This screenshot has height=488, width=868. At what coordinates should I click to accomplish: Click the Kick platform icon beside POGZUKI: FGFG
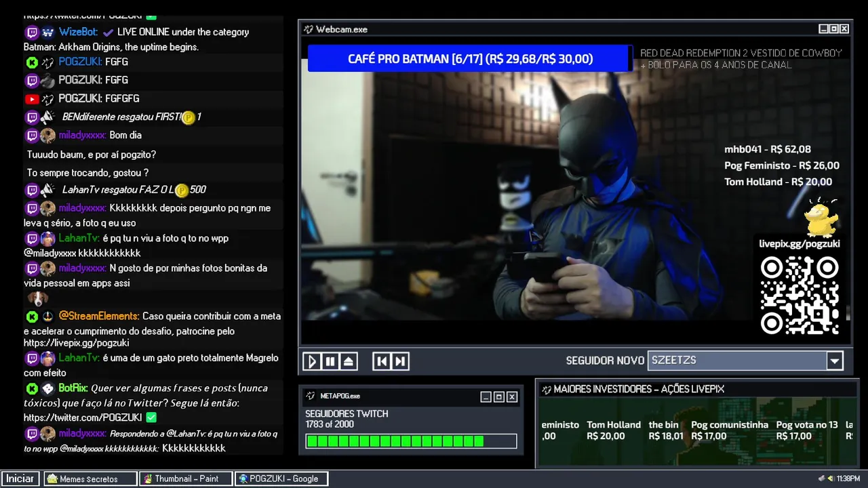32,62
